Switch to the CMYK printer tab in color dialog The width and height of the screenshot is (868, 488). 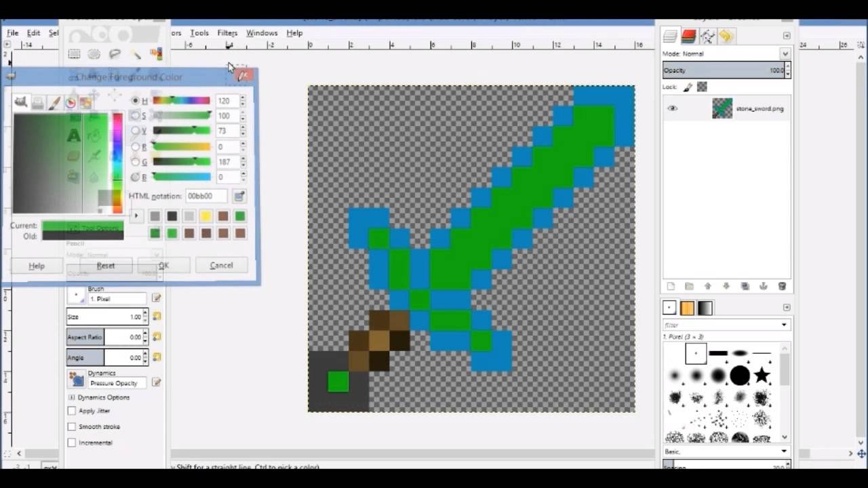(38, 102)
